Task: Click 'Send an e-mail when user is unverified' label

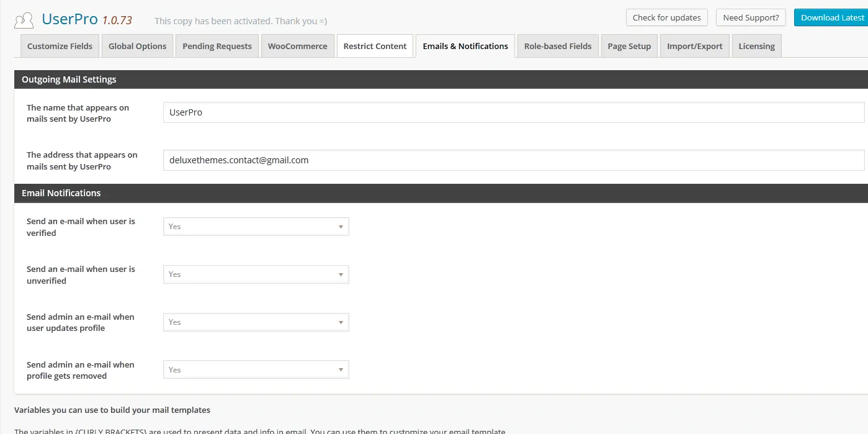Action: click(x=81, y=275)
